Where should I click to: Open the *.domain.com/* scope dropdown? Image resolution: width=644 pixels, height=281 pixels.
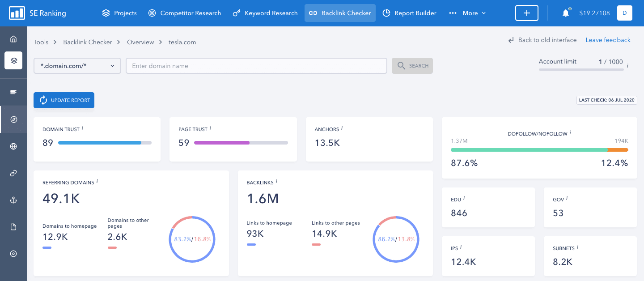coord(77,66)
